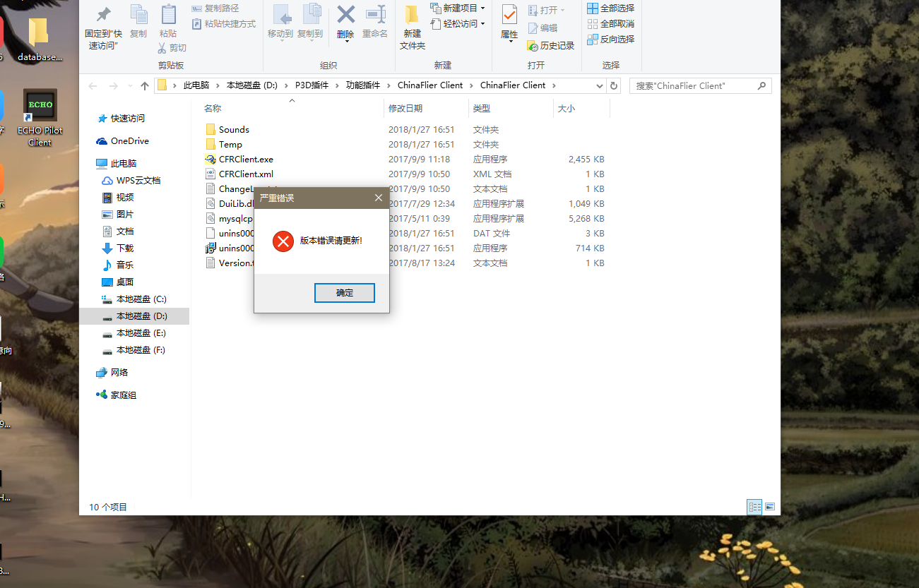Image resolution: width=919 pixels, height=588 pixels.
Task: Select CFRClient.exe in the file list
Action: coord(246,160)
